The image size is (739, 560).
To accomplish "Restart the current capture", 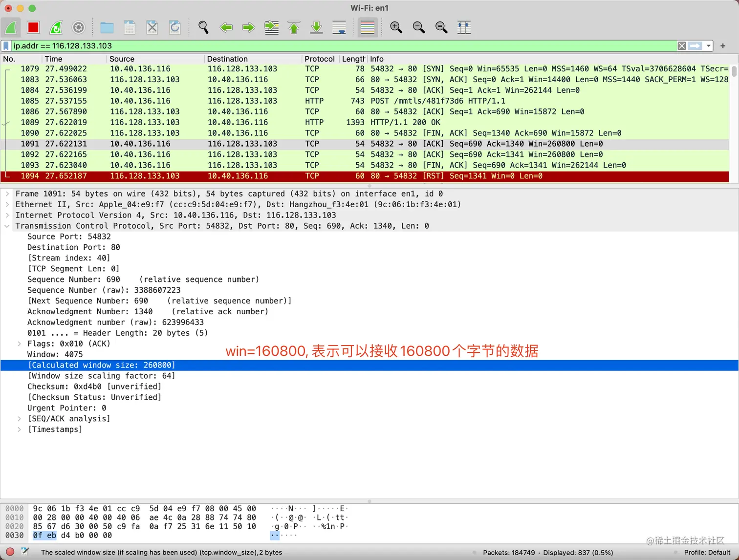I will coord(56,27).
